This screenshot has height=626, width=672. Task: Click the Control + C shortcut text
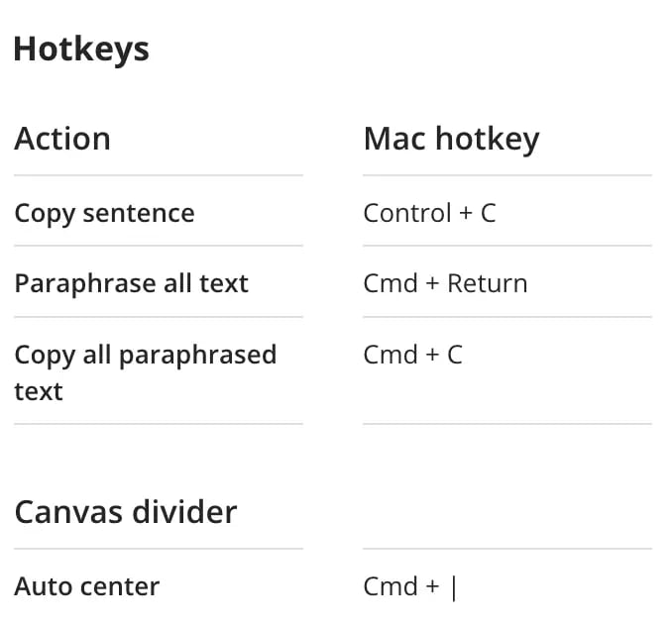point(429,213)
